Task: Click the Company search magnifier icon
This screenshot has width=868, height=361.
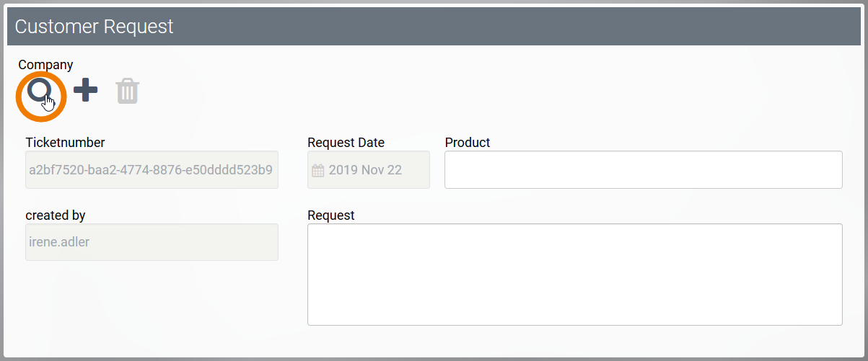Action: pyautogui.click(x=40, y=90)
